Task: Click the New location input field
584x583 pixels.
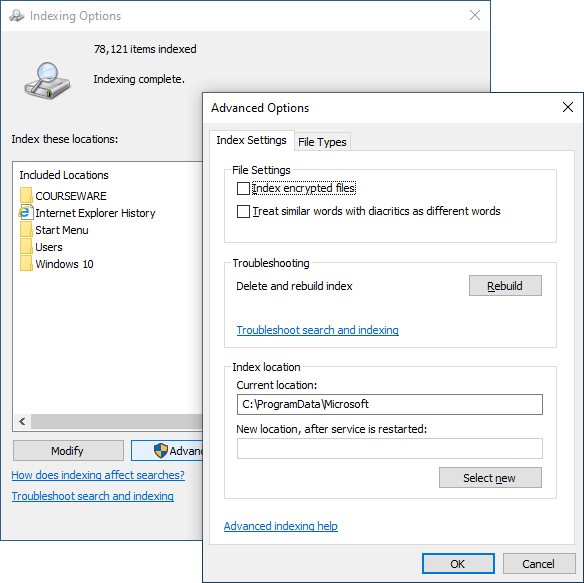Action: pyautogui.click(x=390, y=448)
